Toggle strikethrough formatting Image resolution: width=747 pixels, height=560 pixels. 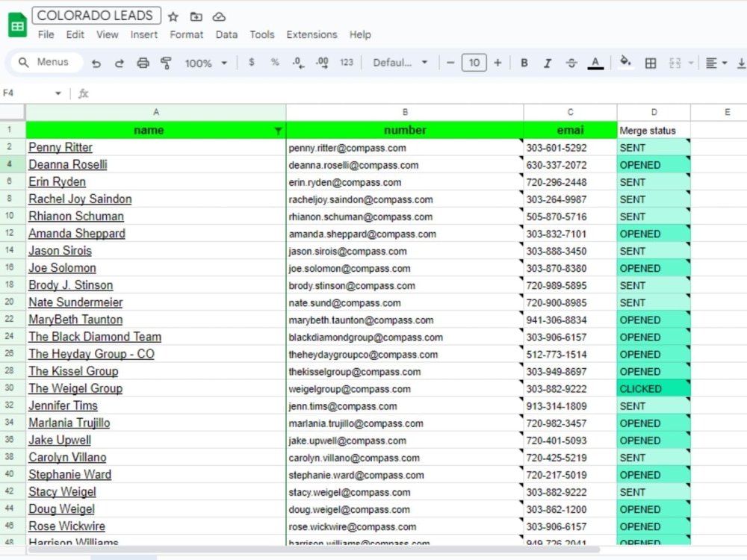coord(571,63)
